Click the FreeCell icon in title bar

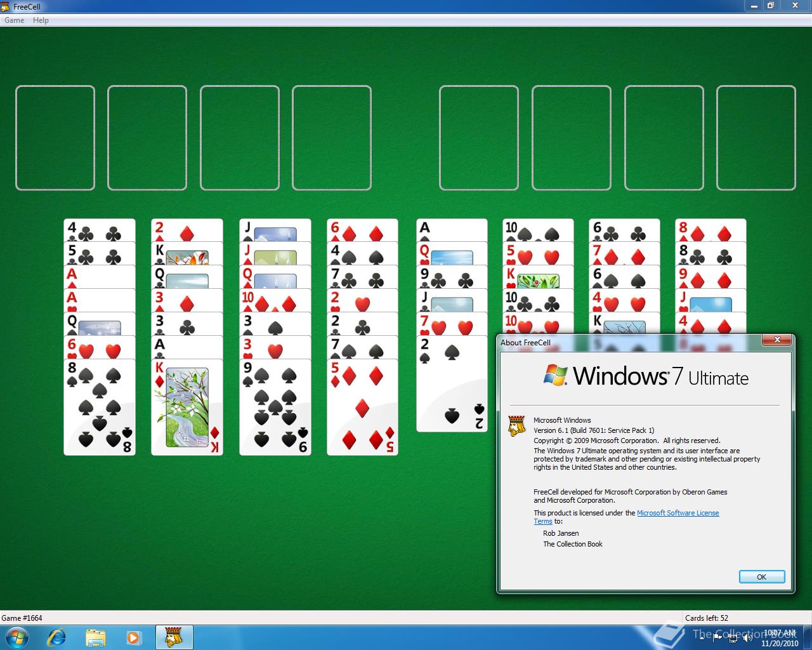tap(6, 6)
